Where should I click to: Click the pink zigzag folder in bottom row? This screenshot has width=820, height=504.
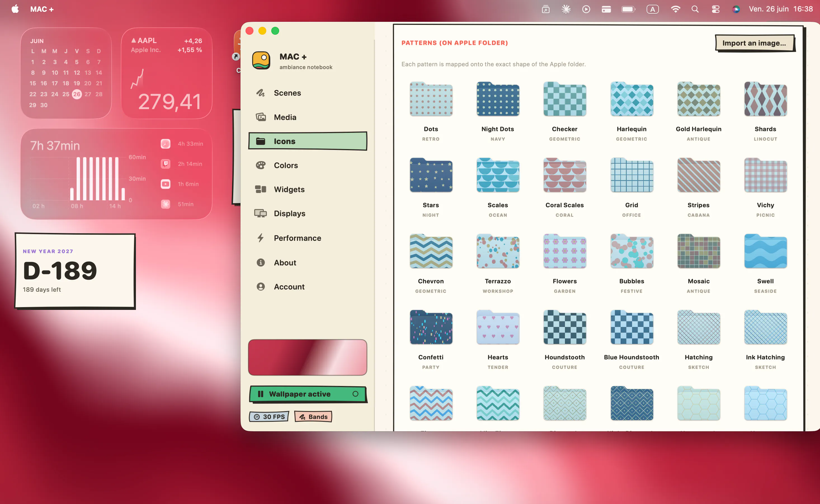click(x=431, y=403)
